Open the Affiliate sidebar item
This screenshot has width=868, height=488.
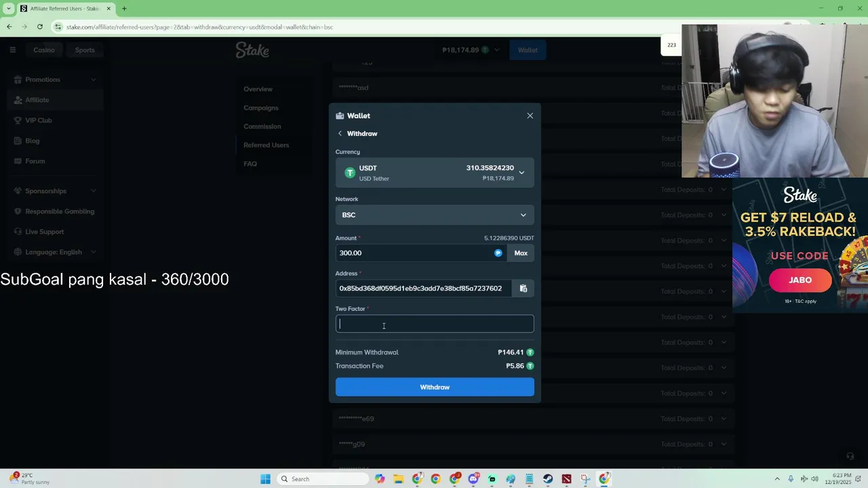(56, 100)
